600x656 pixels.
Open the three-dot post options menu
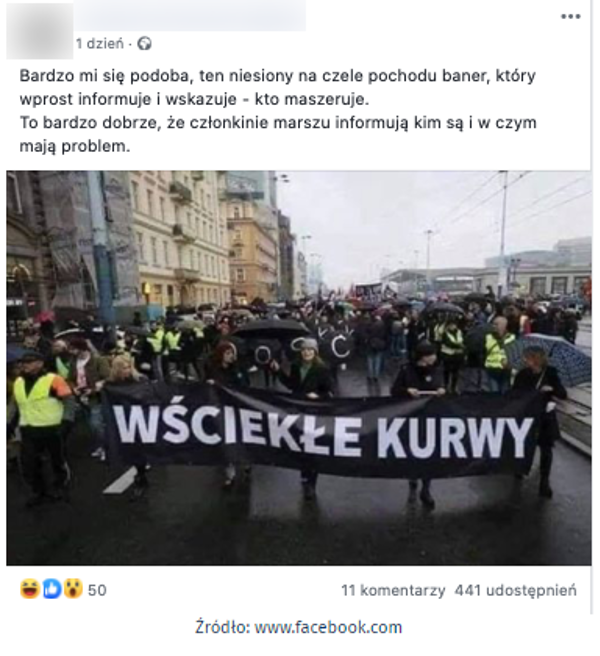click(570, 17)
